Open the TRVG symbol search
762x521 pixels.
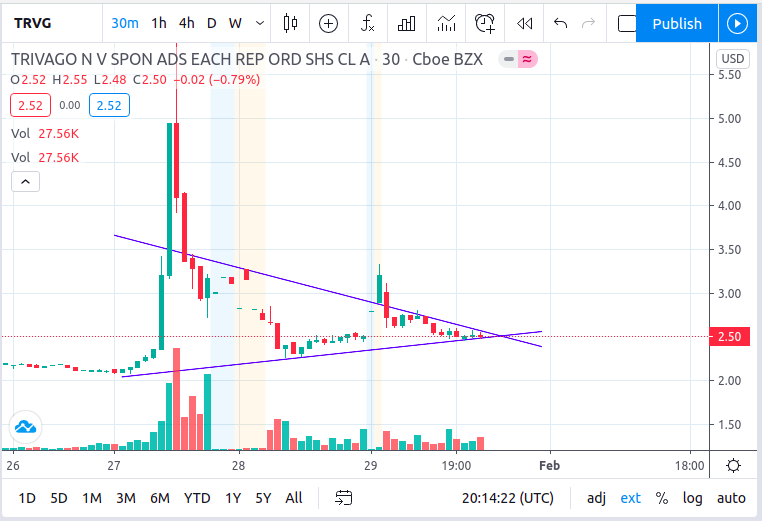(x=33, y=23)
